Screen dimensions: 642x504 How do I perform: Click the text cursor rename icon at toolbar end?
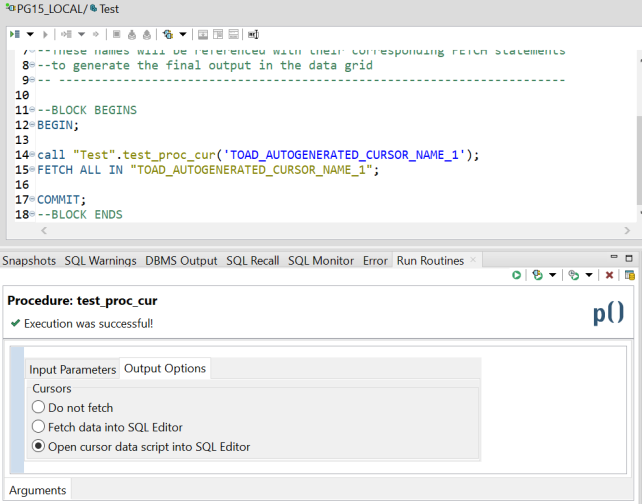click(x=253, y=34)
